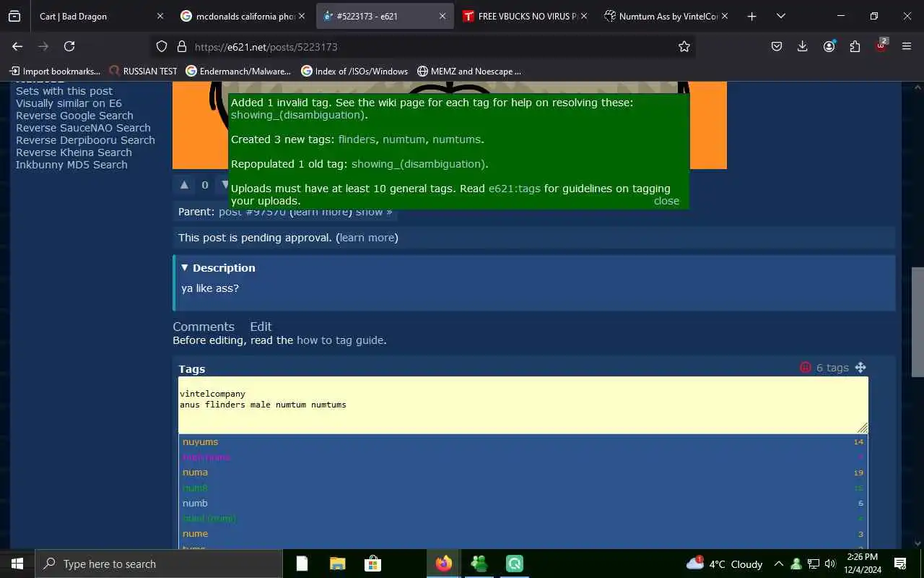This screenshot has width=924, height=578.
Task: Switch to FREE VBUCKS NO VIRUS tab
Action: [x=524, y=16]
